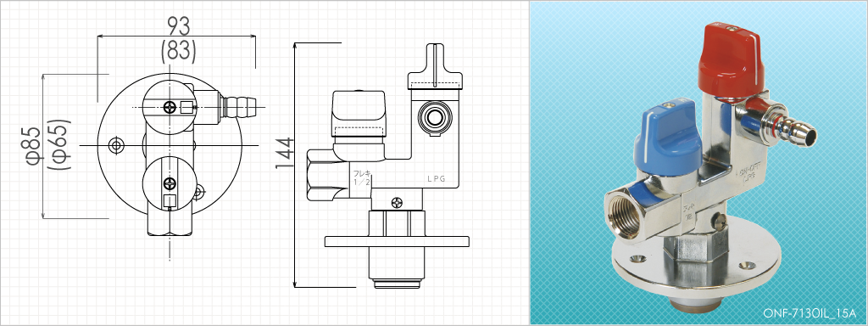This screenshot has width=868, height=326.
Task: Select the round flange base plate in photo
Action: (x=695, y=265)
